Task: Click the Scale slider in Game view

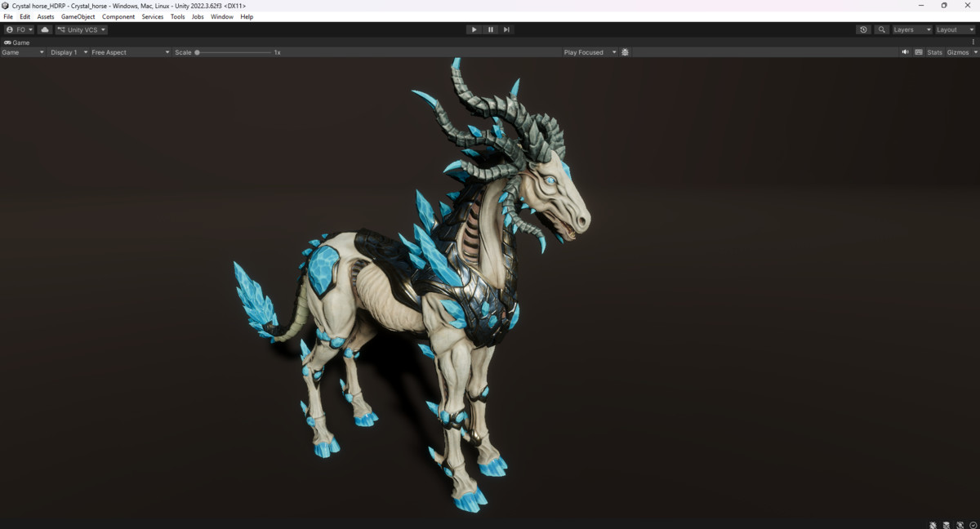Action: click(x=234, y=52)
